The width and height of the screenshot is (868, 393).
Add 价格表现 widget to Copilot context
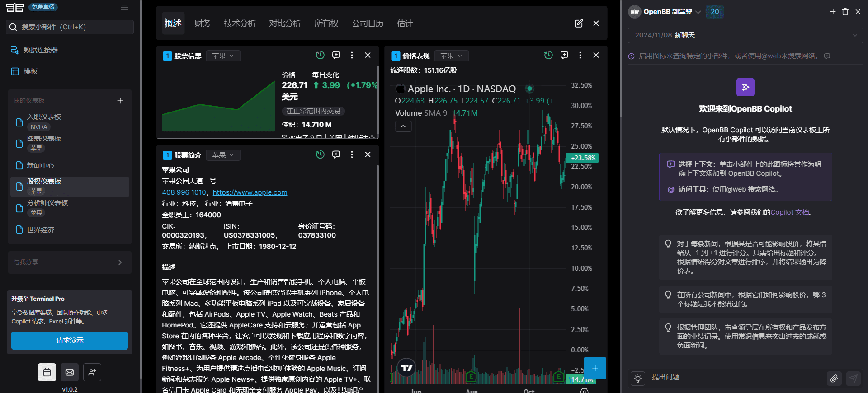(x=564, y=55)
